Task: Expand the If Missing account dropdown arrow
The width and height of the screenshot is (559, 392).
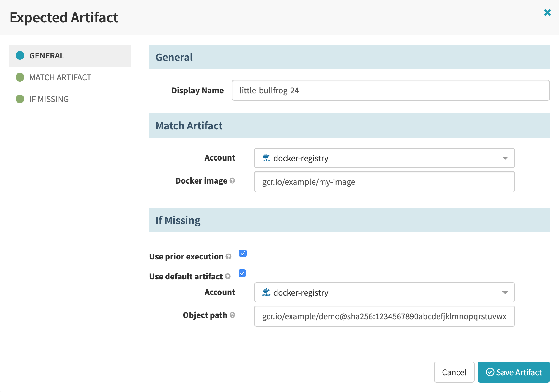Action: click(x=505, y=292)
